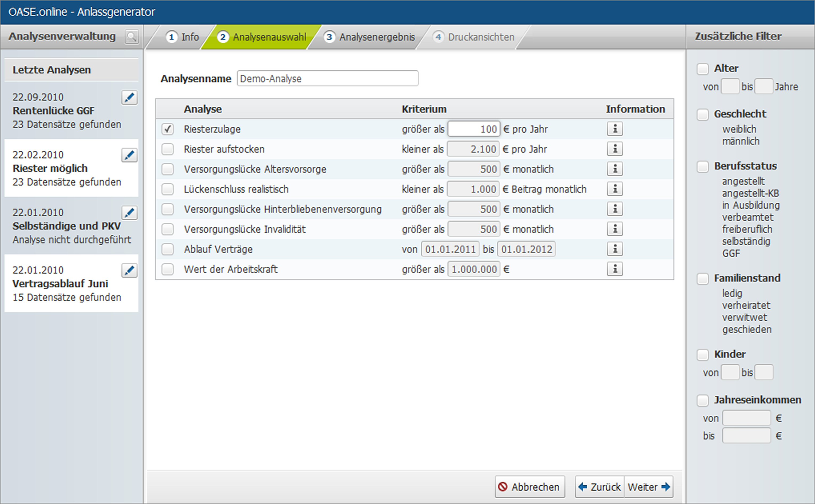Check the Ablauf Verträge analysis
Image resolution: width=815 pixels, height=504 pixels.
pos(167,249)
